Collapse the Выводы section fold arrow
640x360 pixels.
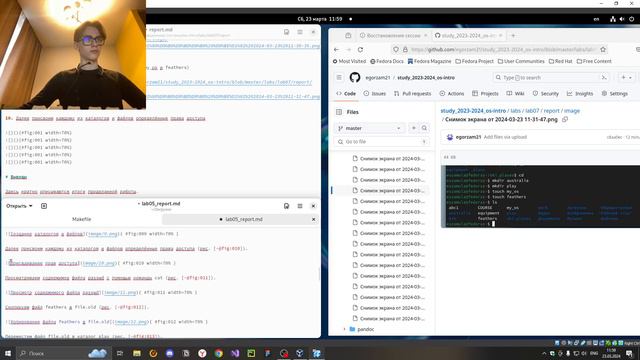(7, 177)
